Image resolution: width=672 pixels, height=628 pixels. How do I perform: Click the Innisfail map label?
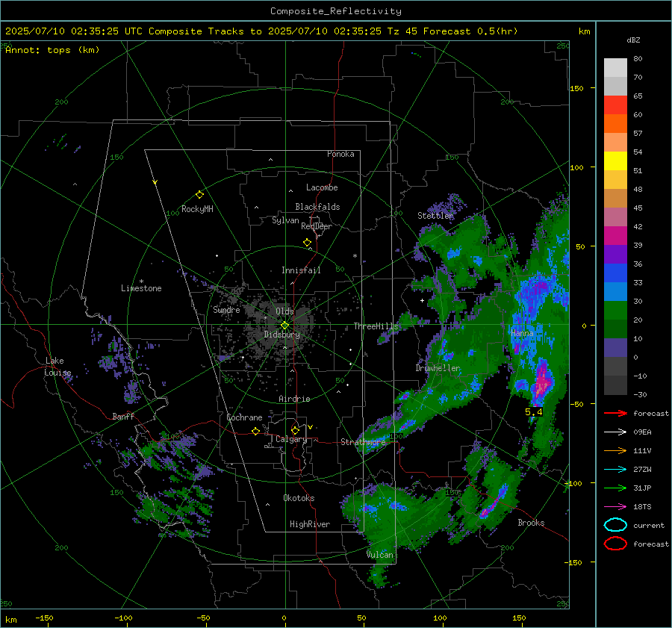coord(301,270)
